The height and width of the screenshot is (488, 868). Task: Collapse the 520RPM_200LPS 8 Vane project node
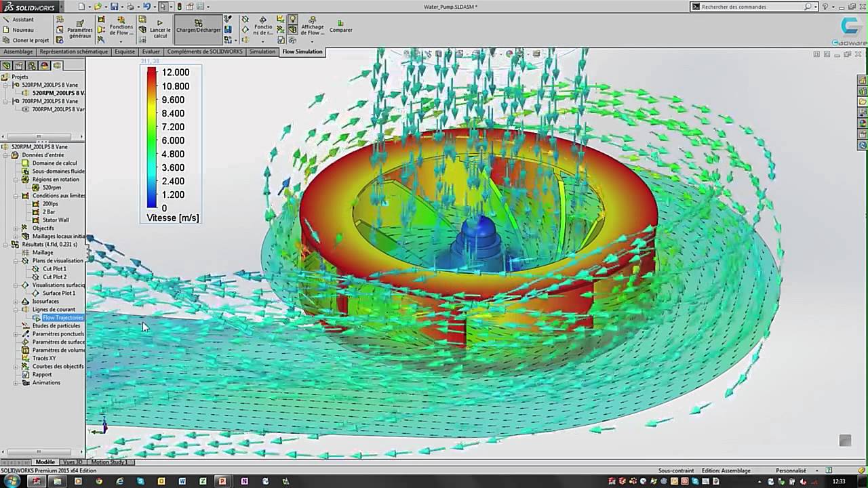point(6,85)
